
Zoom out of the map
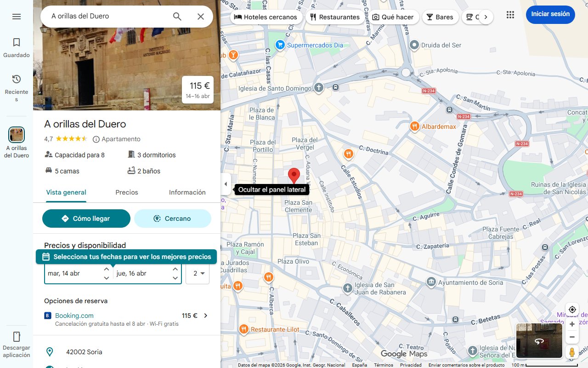(x=572, y=337)
